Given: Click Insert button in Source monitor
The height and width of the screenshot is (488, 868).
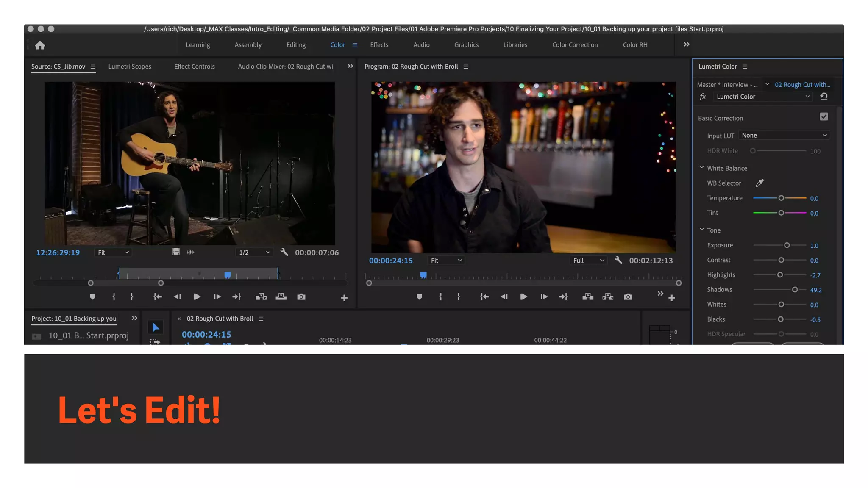Looking at the screenshot, I should [x=261, y=297].
